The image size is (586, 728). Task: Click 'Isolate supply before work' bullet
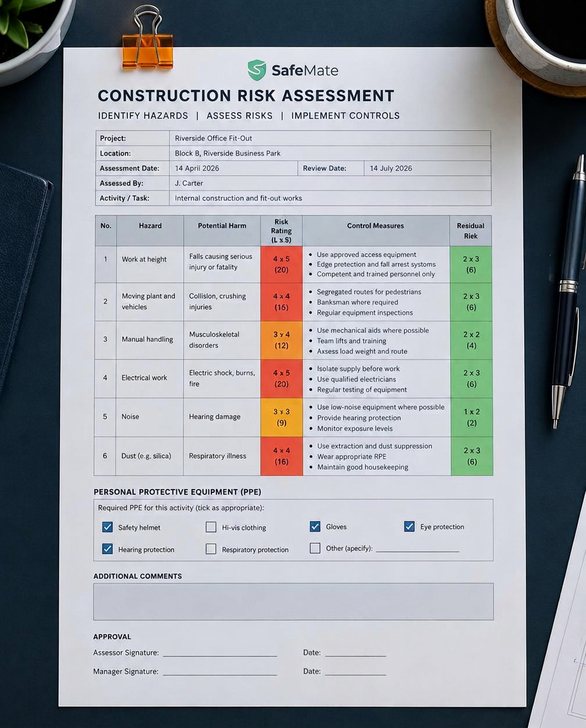point(358,368)
